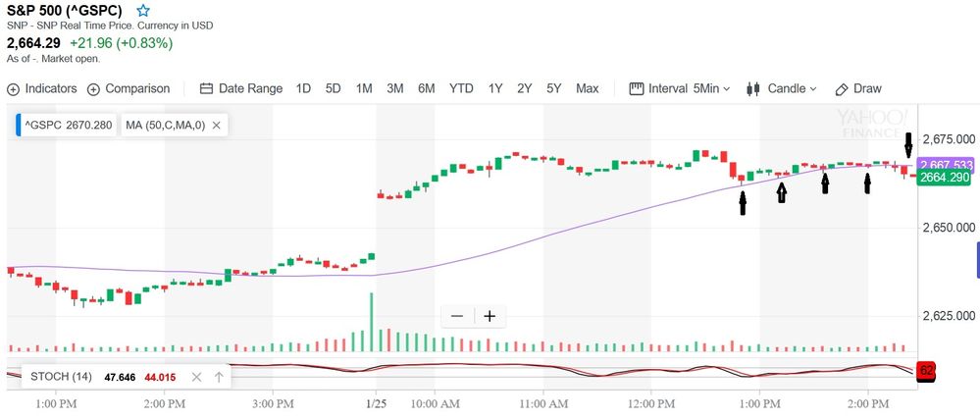This screenshot has width=980, height=419.
Task: Star the S&P 500 to watchlist
Action: click(143, 11)
